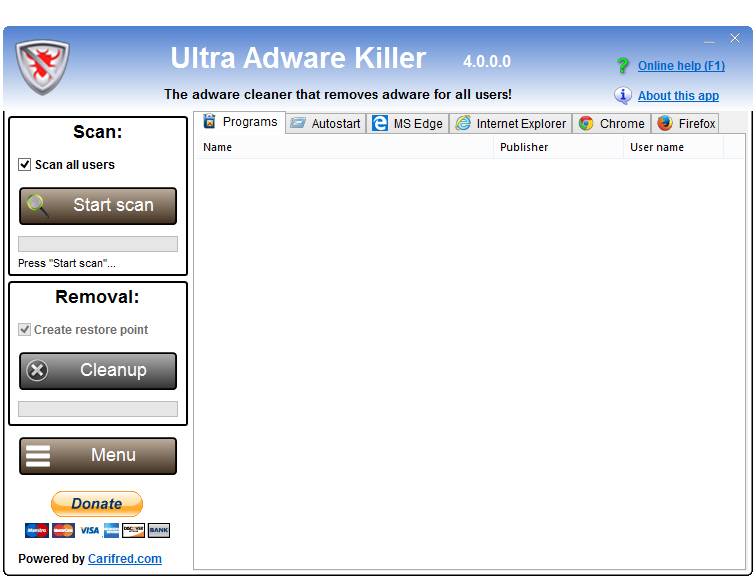Sort by the User name column header
Screen dimensions: 756x579
point(674,147)
